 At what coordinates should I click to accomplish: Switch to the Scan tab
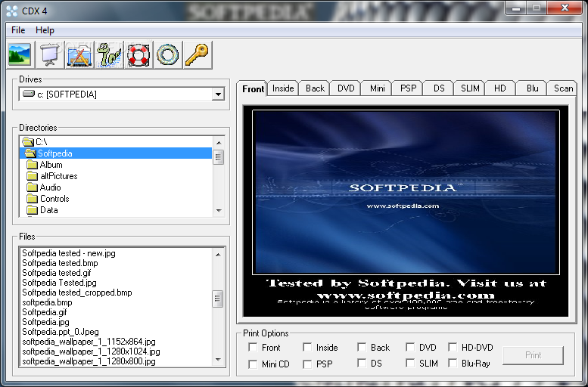563,88
